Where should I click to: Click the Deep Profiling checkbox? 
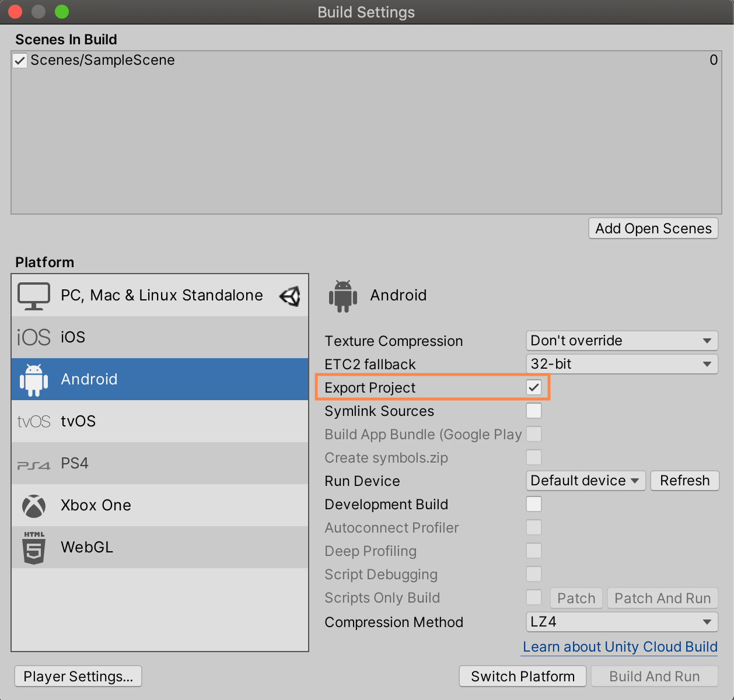pos(534,551)
